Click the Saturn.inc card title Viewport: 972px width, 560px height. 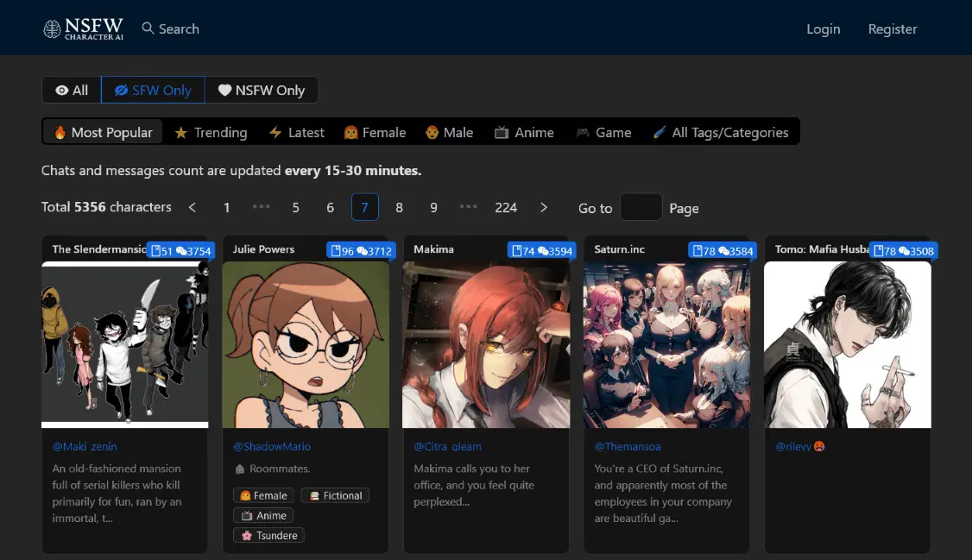pyautogui.click(x=619, y=249)
